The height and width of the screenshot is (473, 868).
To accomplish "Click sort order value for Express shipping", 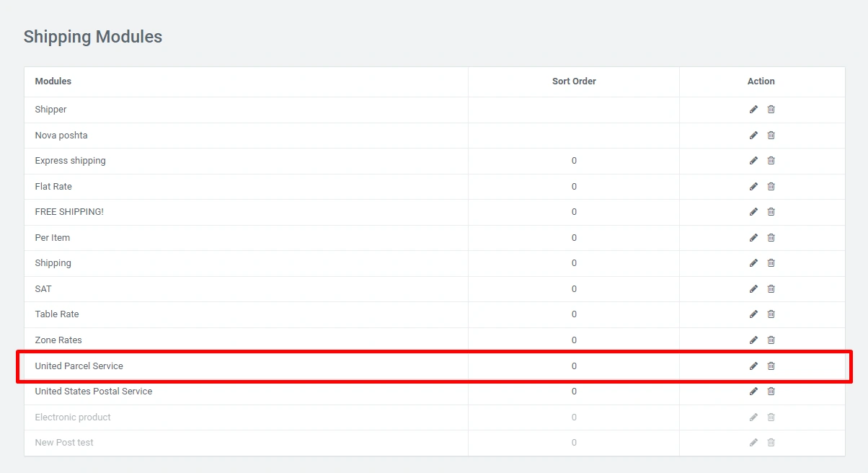I will click(574, 161).
